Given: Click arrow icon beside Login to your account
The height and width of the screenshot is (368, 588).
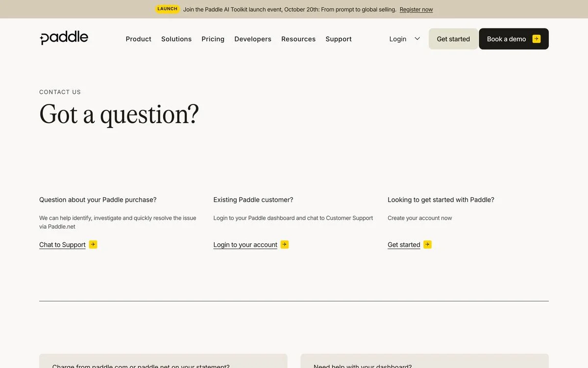Looking at the screenshot, I should tap(285, 244).
